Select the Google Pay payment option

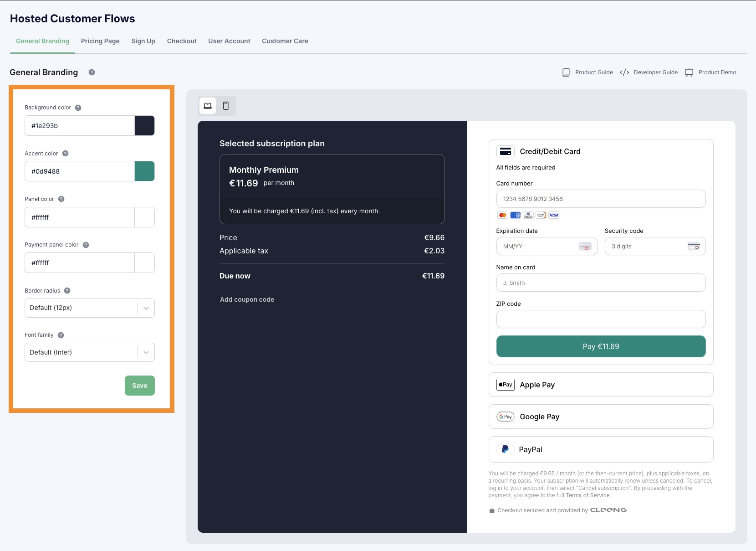click(601, 417)
